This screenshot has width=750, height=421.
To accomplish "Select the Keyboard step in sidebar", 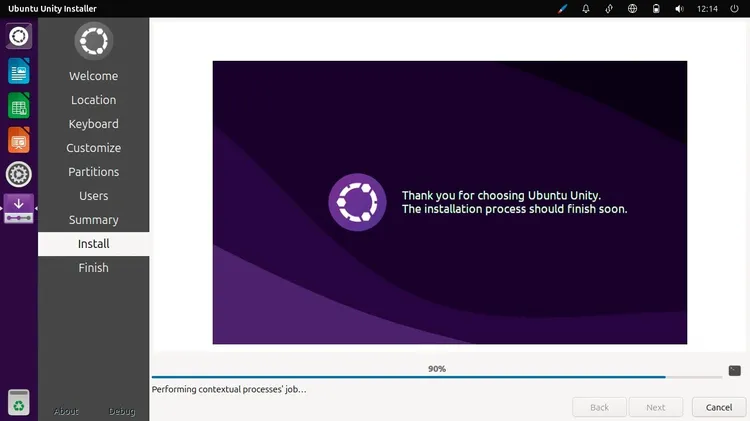I will click(93, 124).
